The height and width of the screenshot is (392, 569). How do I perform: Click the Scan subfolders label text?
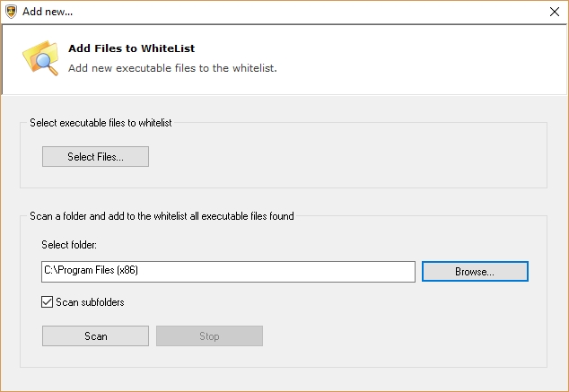90,302
